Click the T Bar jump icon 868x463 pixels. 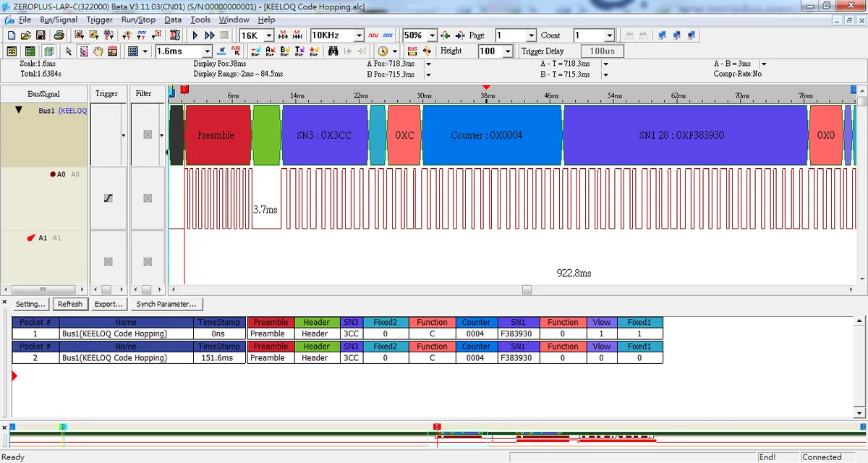tap(300, 51)
